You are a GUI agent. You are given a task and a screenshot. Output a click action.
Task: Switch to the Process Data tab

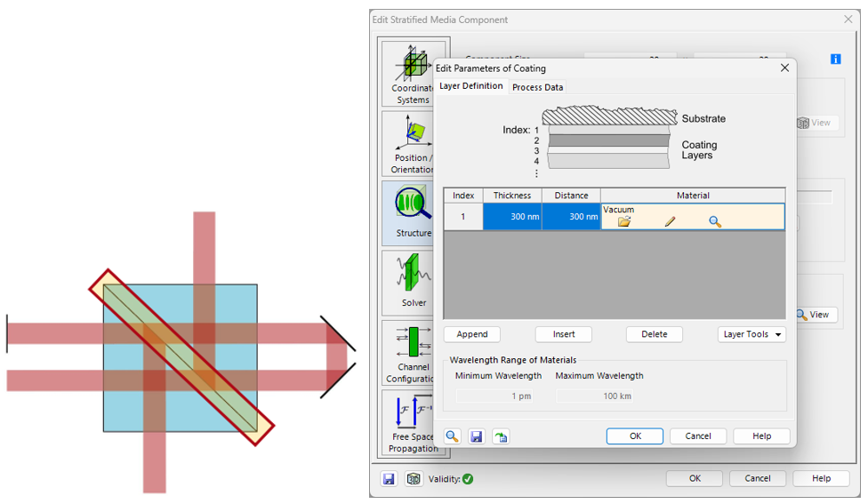tap(537, 87)
